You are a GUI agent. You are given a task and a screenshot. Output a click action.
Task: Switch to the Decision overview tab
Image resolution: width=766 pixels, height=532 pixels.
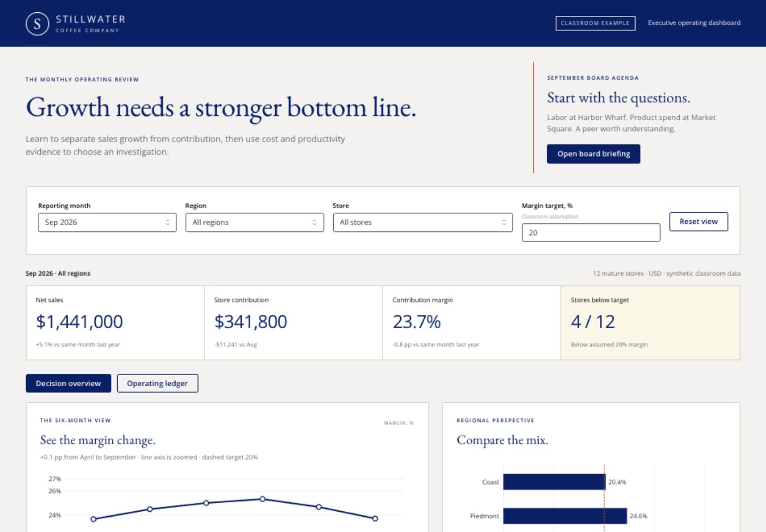(68, 384)
